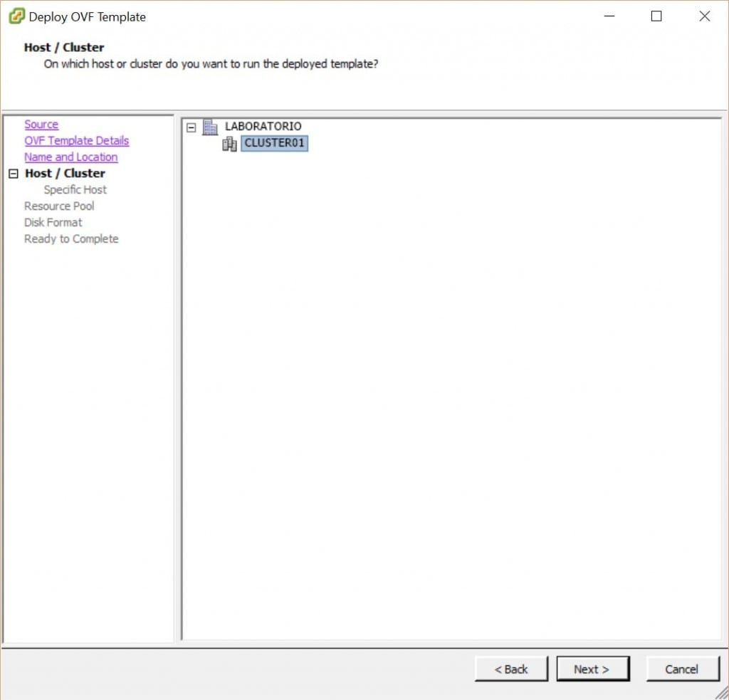Click the Resource Pool step
The image size is (729, 700).
59,207
